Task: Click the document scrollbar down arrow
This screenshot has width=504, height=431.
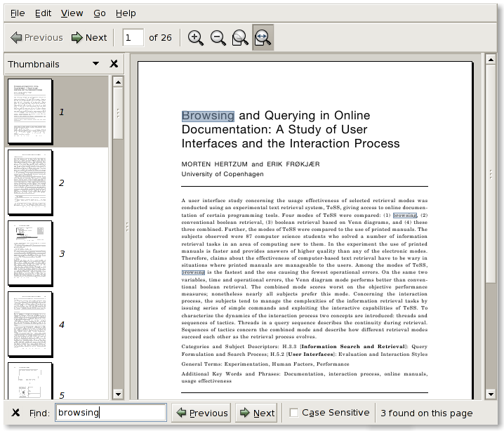Action: pos(491,394)
